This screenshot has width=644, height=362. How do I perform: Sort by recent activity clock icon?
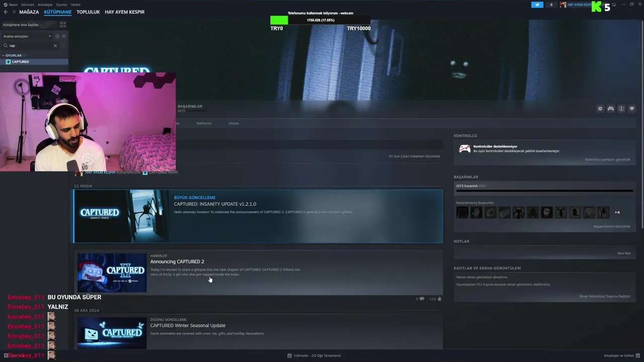pos(57,36)
